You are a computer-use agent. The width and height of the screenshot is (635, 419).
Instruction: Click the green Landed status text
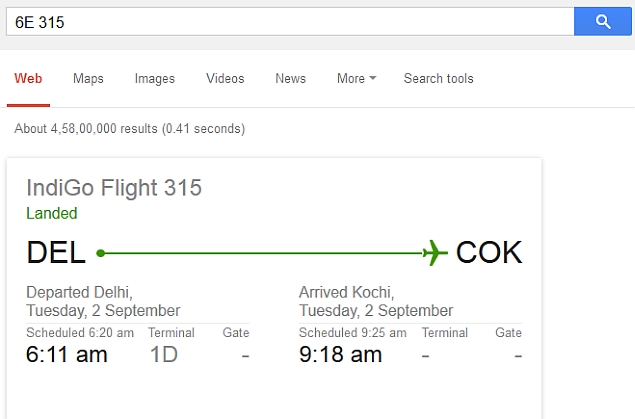(52, 213)
